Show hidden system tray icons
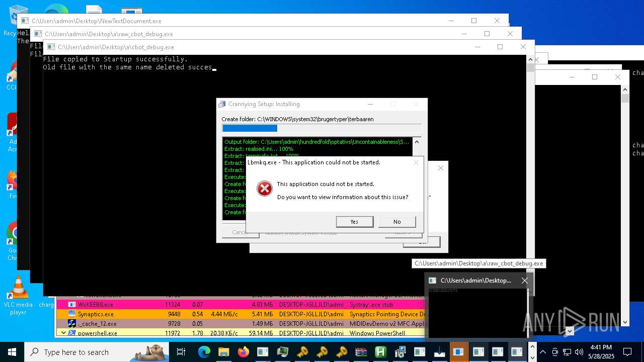 tap(542, 352)
